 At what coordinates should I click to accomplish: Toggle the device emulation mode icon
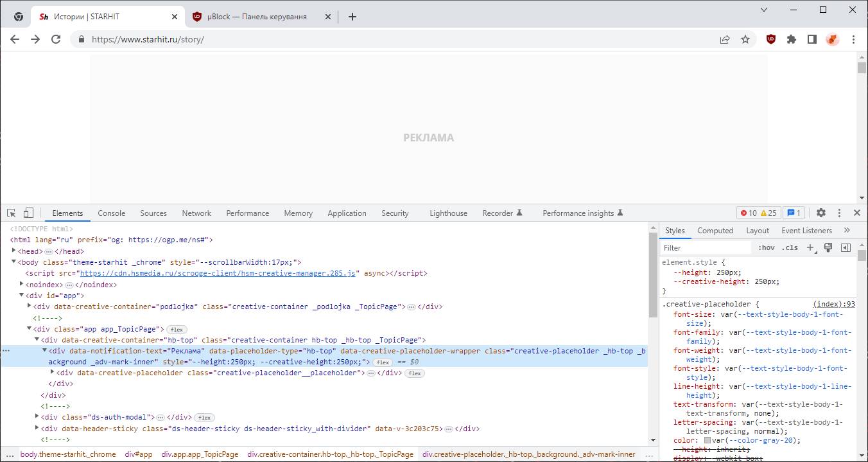(27, 212)
